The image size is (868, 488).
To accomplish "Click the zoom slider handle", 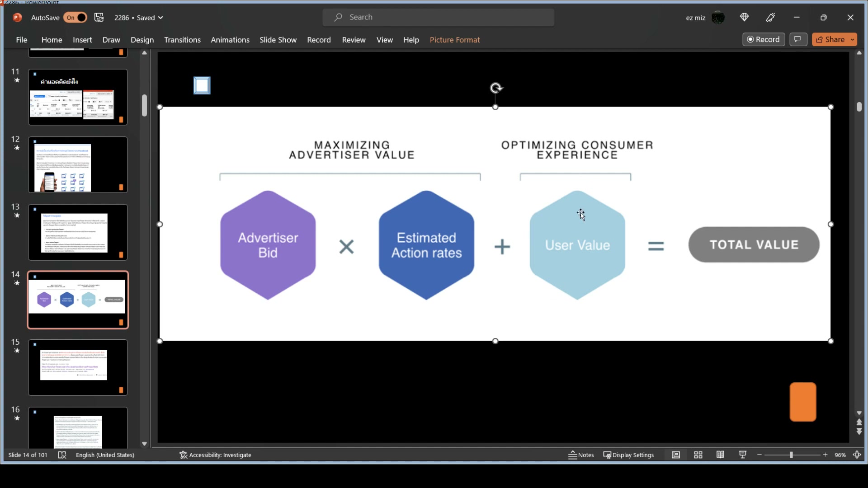I will tap(791, 455).
